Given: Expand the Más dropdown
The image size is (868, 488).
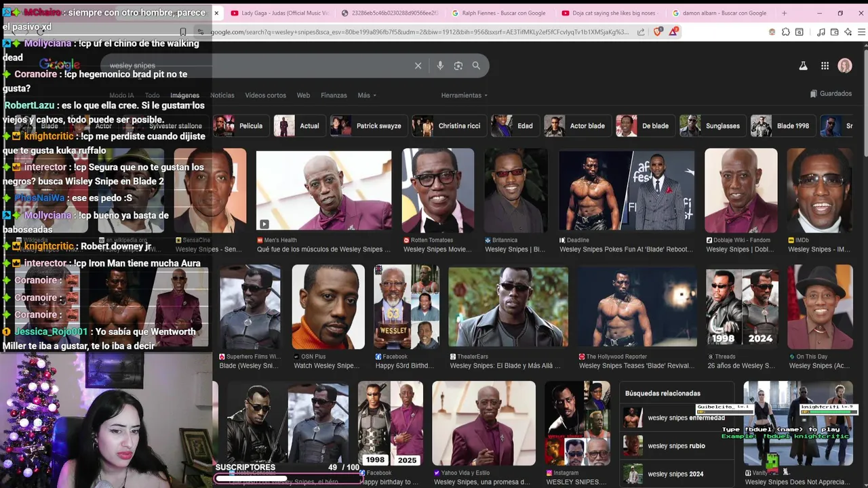Looking at the screenshot, I should pyautogui.click(x=367, y=96).
